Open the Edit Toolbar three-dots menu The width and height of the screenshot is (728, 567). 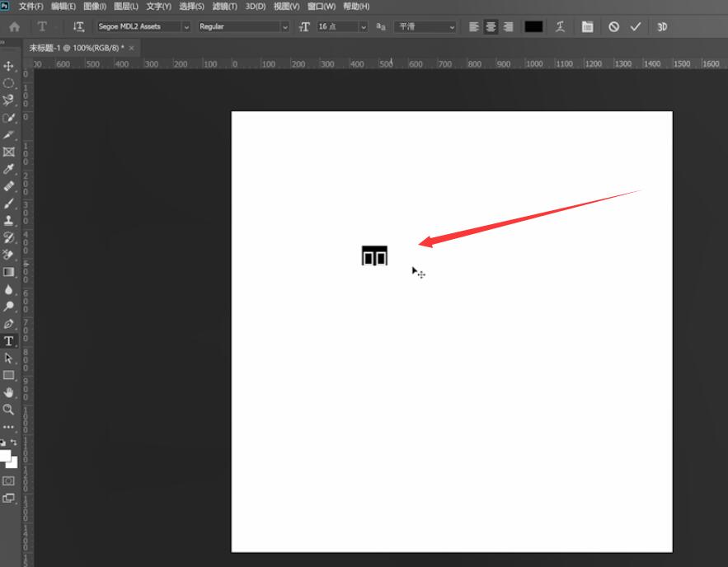coord(8,426)
